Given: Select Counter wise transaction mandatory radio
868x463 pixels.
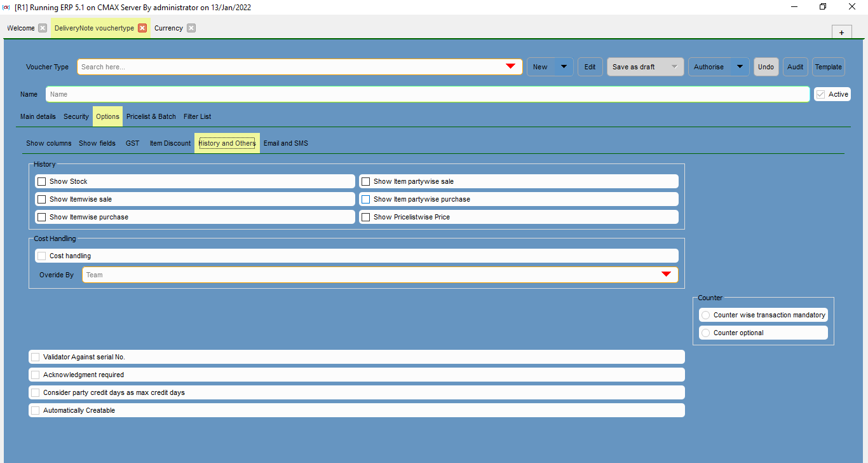Looking at the screenshot, I should (x=705, y=315).
